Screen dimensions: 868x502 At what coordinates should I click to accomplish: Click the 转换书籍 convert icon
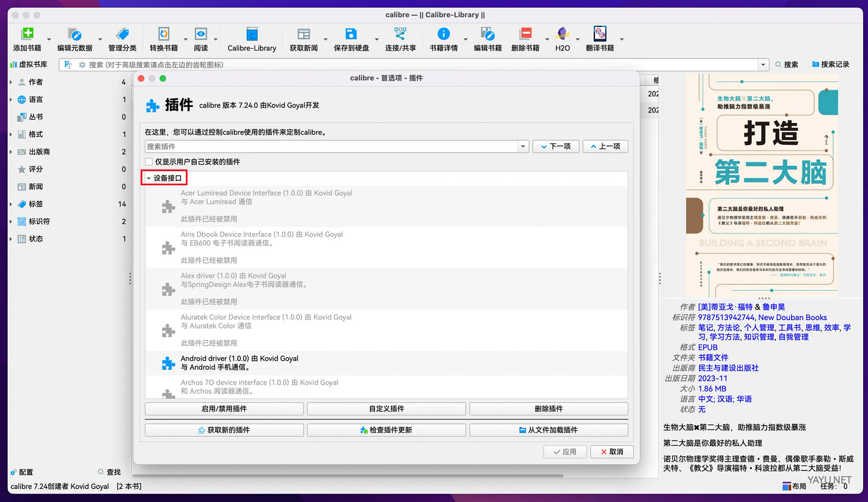click(x=163, y=34)
